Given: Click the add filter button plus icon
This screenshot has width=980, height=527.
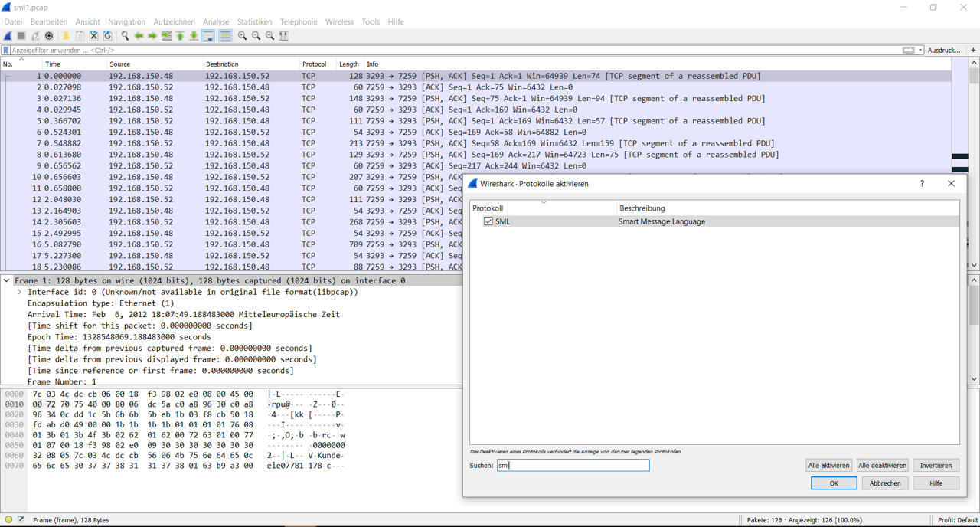Looking at the screenshot, I should pyautogui.click(x=973, y=50).
